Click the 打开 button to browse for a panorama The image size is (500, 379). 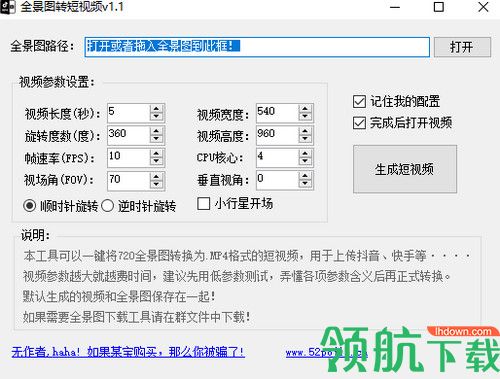462,47
